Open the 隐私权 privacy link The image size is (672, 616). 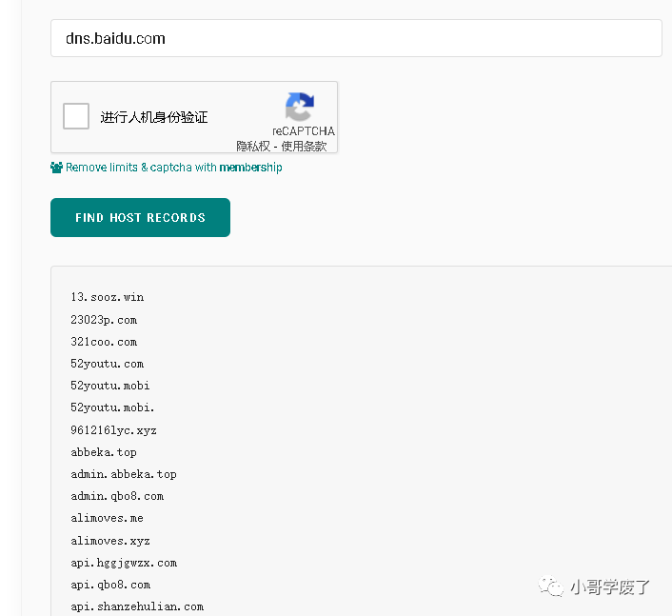pyautogui.click(x=253, y=147)
